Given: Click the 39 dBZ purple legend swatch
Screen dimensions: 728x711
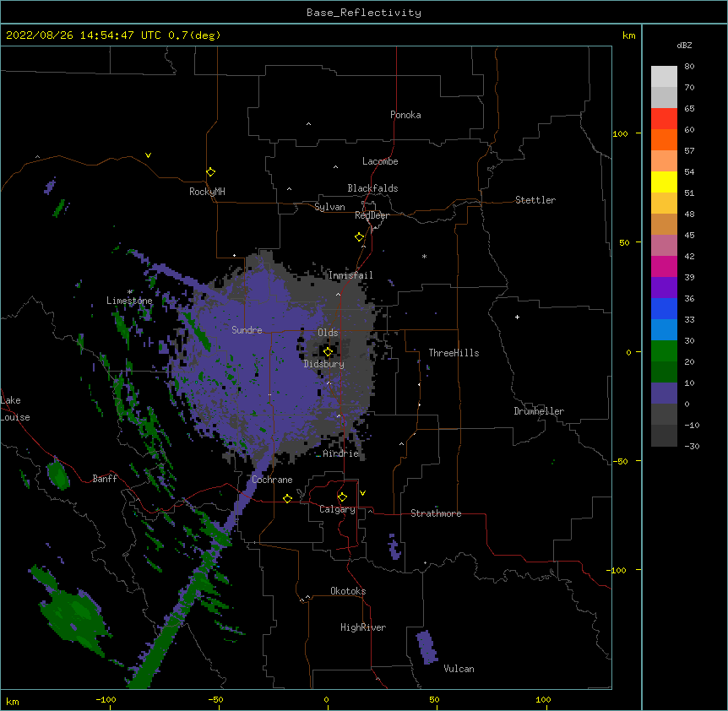Looking at the screenshot, I should tap(664, 288).
